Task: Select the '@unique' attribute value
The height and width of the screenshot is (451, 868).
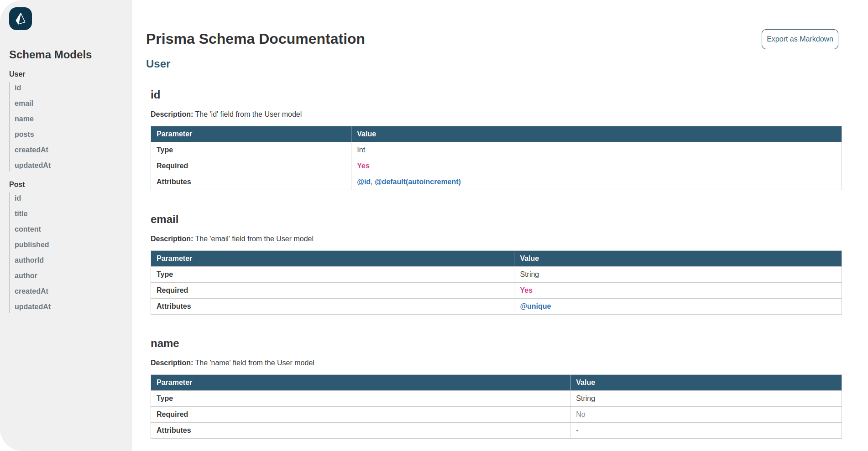Action: [x=535, y=306]
